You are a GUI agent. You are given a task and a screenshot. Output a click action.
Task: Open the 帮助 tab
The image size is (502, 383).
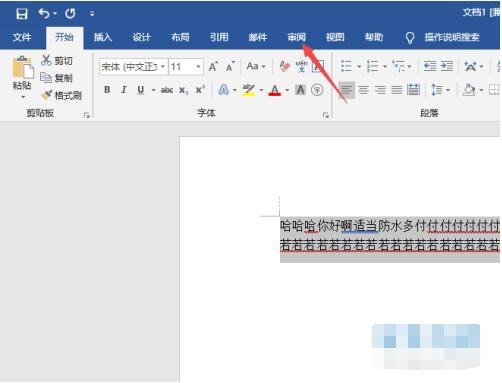[374, 37]
